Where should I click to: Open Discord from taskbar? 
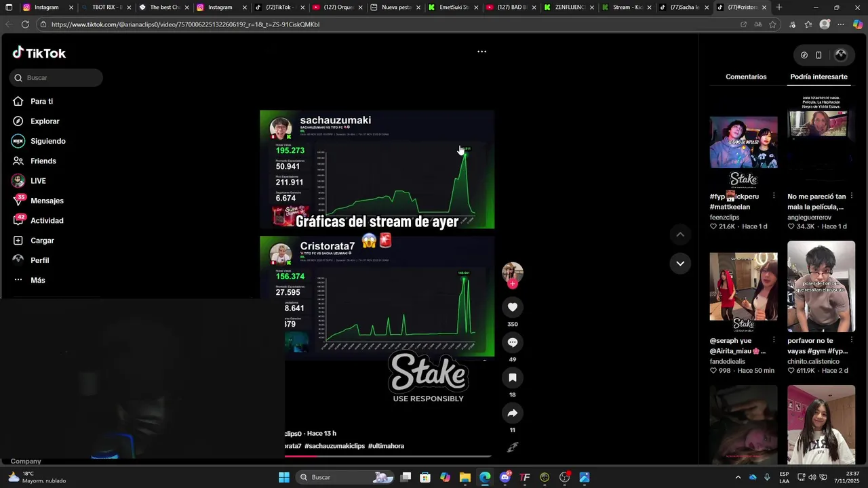[x=505, y=477]
